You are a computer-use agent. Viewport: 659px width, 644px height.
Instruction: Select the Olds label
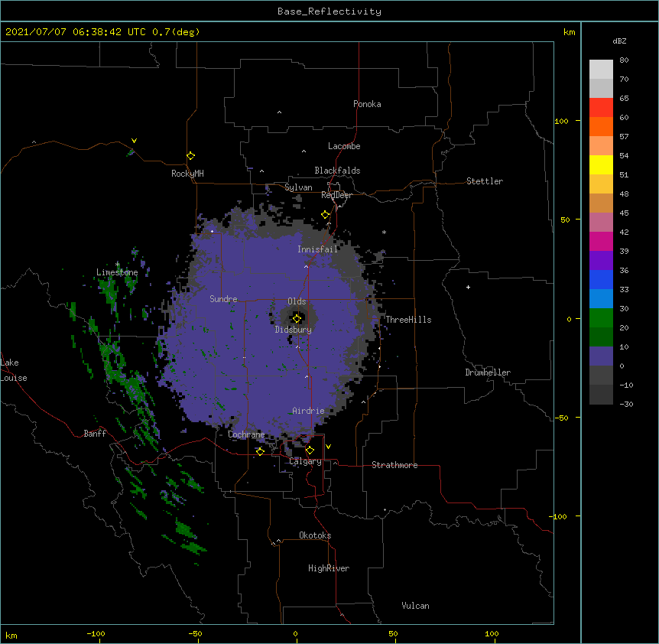point(297,301)
